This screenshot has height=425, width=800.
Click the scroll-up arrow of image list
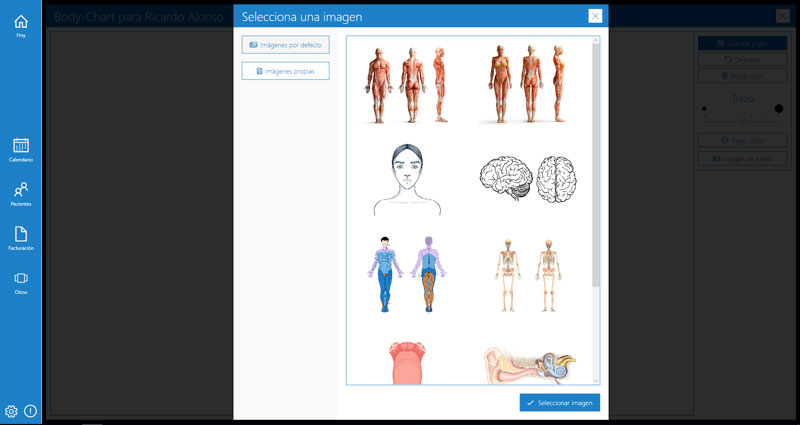click(x=595, y=40)
